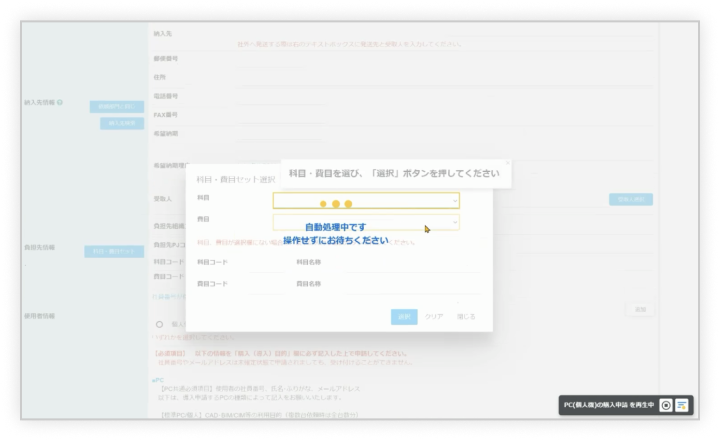Click the step list icon beside stop icon

(682, 405)
